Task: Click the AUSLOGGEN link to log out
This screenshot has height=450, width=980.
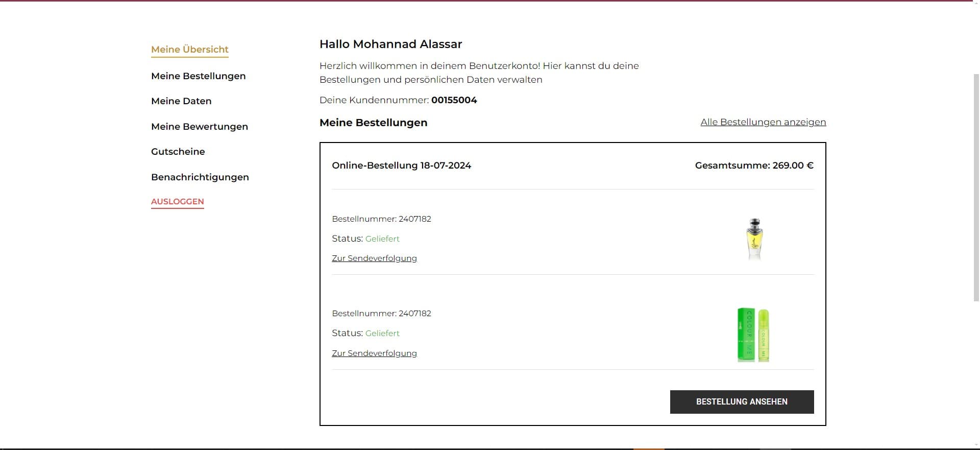Action: pos(177,202)
